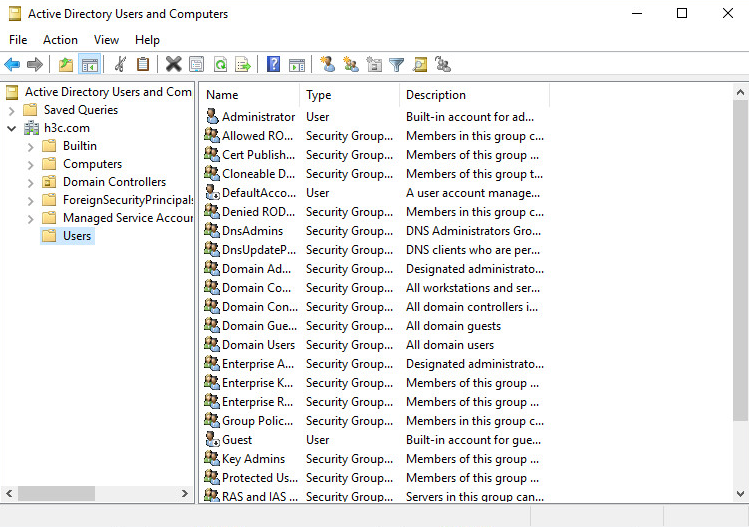
Task: Click the Forward arrow toolbar icon
Action: click(x=35, y=64)
